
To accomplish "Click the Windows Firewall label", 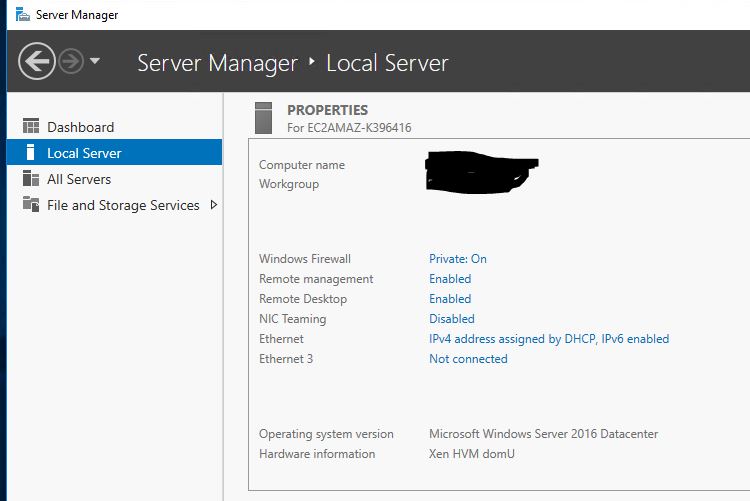I will [x=305, y=259].
